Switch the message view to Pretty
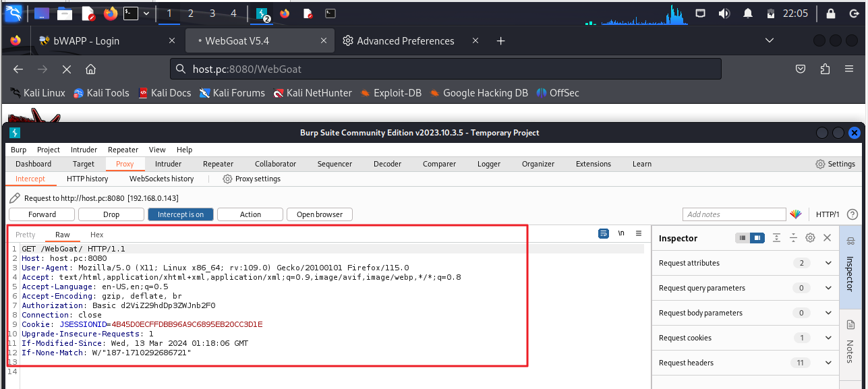 [x=25, y=235]
